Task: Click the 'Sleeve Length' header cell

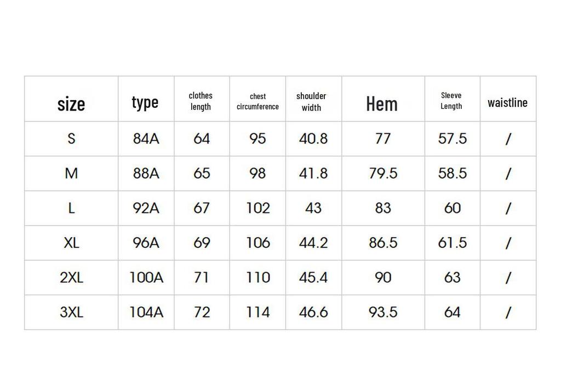Action: [451, 101]
